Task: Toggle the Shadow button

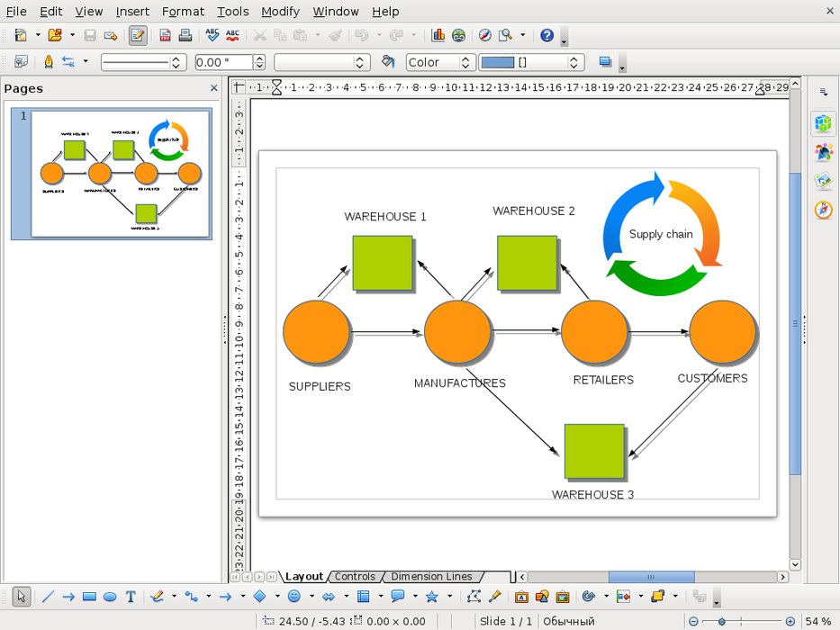Action: pyautogui.click(x=605, y=62)
